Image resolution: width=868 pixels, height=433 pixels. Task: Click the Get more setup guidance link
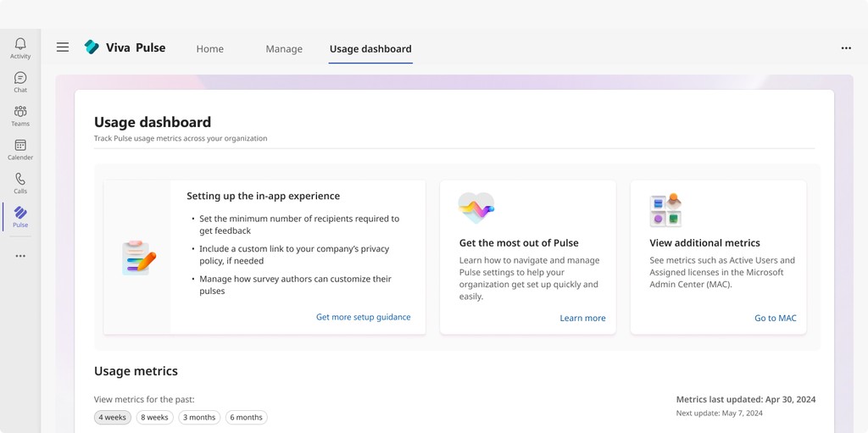coord(363,317)
